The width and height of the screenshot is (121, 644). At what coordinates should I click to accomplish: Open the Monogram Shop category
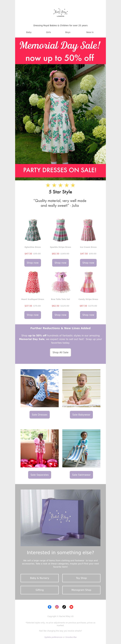81,590
